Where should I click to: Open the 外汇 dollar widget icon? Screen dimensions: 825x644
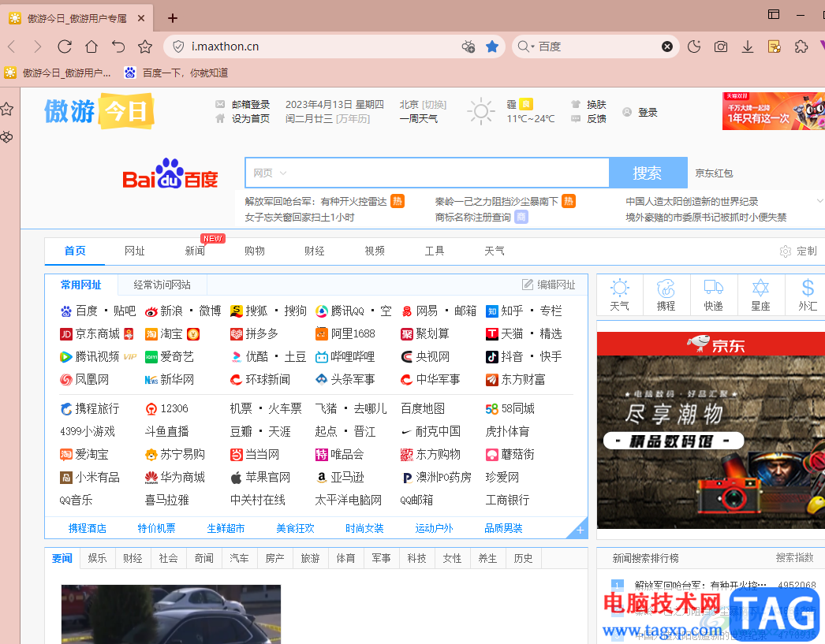tap(808, 294)
